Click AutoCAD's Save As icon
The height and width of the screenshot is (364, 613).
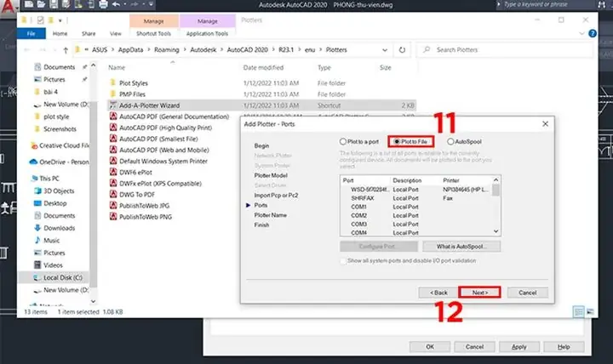[x=66, y=5]
